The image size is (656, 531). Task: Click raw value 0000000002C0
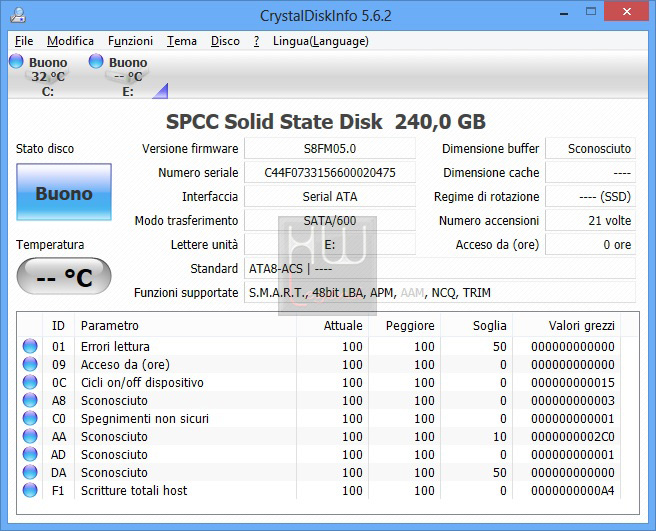coord(573,436)
